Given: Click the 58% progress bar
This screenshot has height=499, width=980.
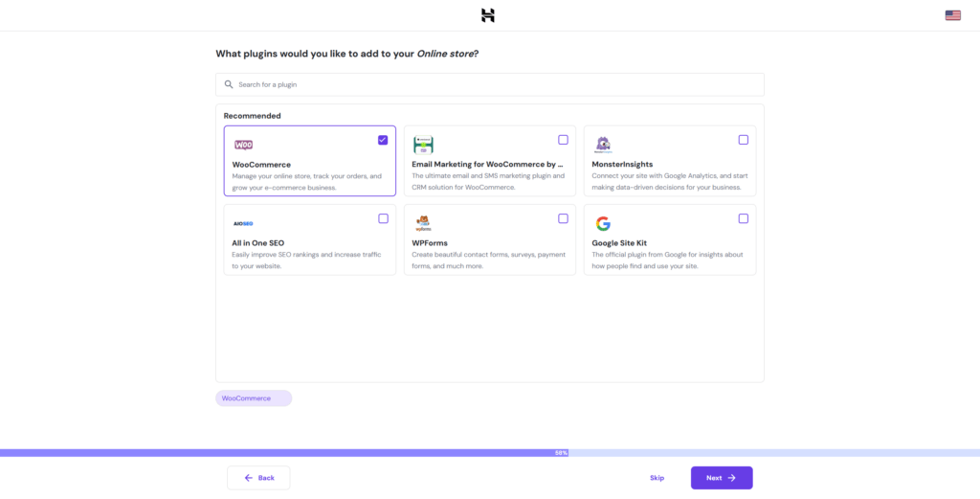Looking at the screenshot, I should coord(490,452).
